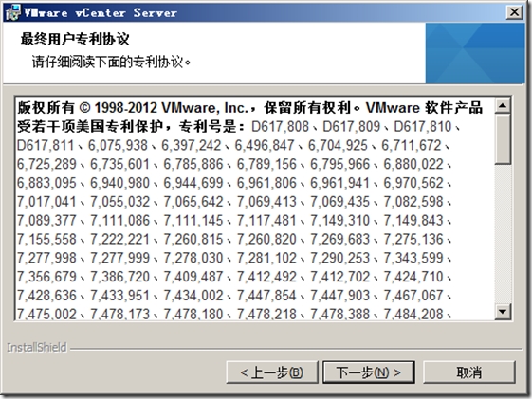This screenshot has height=399, width=532.
Task: Click patent number 6,704,925
Action: [x=338, y=145]
